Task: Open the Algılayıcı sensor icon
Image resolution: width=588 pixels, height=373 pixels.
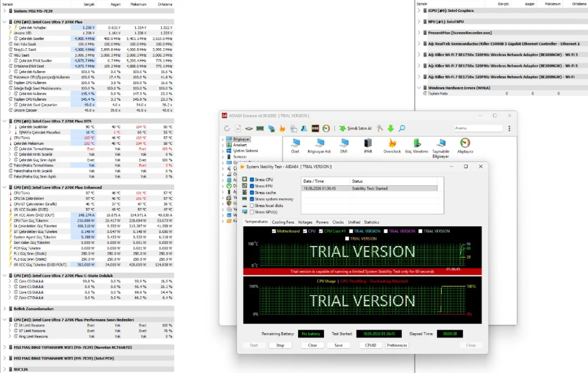Action: pos(465,145)
